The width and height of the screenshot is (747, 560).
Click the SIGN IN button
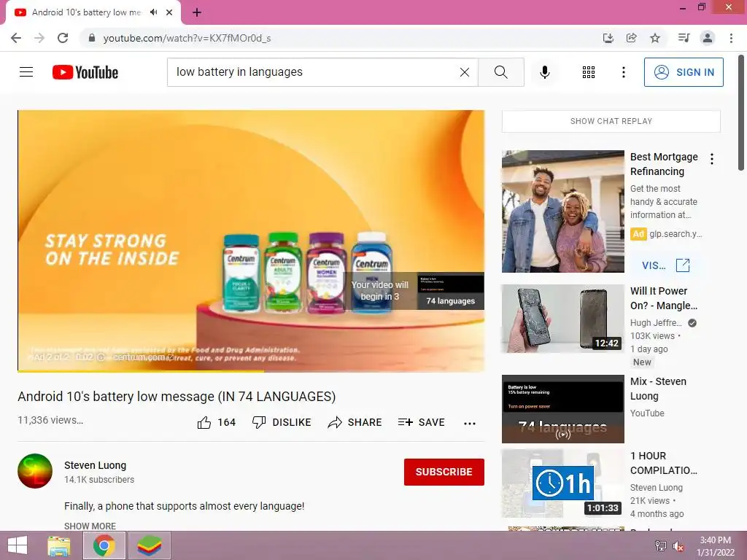click(684, 72)
